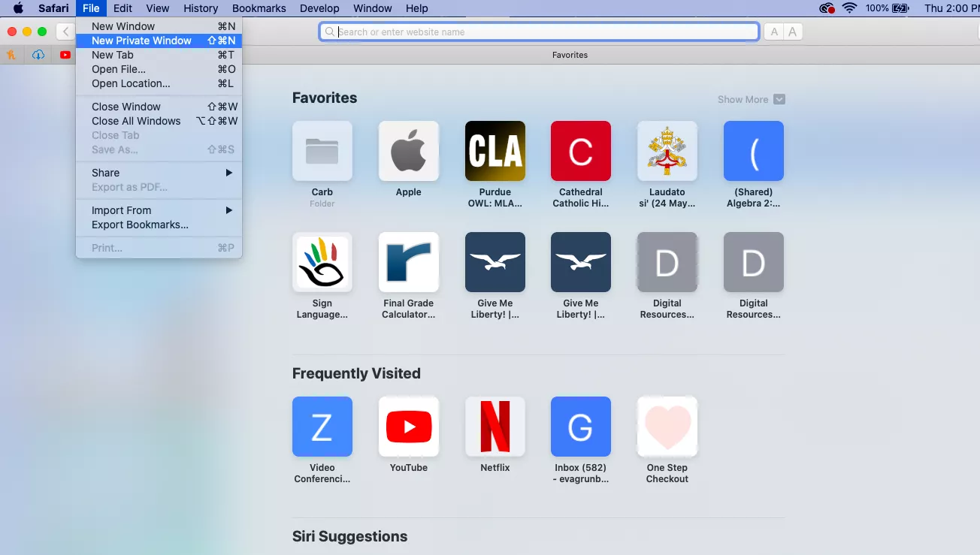Select Open File... menu entry
The image size is (980, 555).
pyautogui.click(x=159, y=69)
